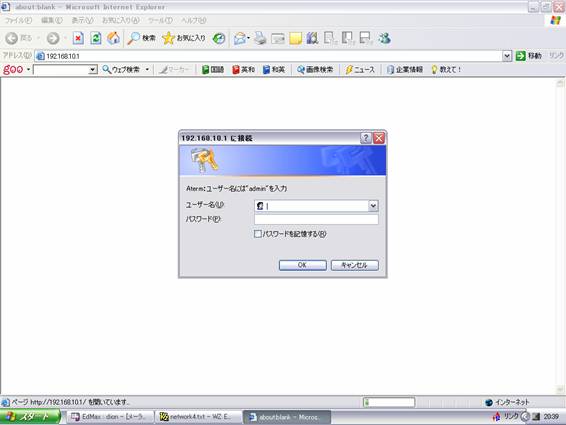Go to the Home page icon

pos(113,38)
